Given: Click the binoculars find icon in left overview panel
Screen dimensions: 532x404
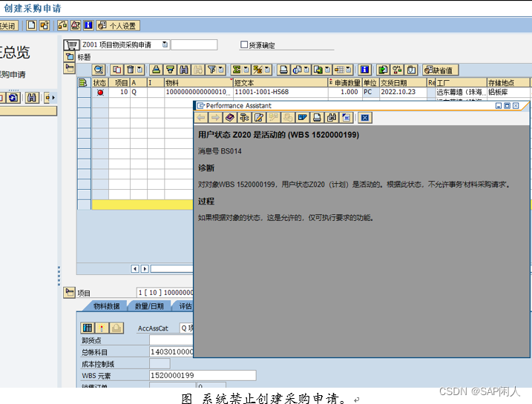Looking at the screenshot, I should click(32, 98).
